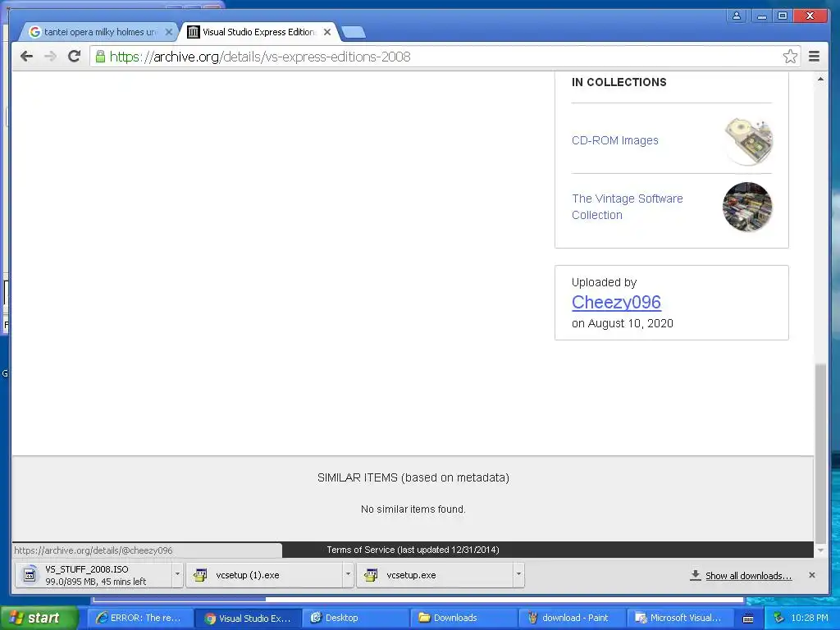Click Terms of Service footer link
840x630 pixels.
pyautogui.click(x=413, y=550)
